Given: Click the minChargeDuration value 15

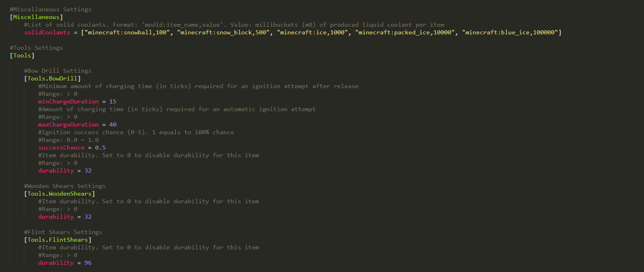Looking at the screenshot, I should pyautogui.click(x=113, y=101).
